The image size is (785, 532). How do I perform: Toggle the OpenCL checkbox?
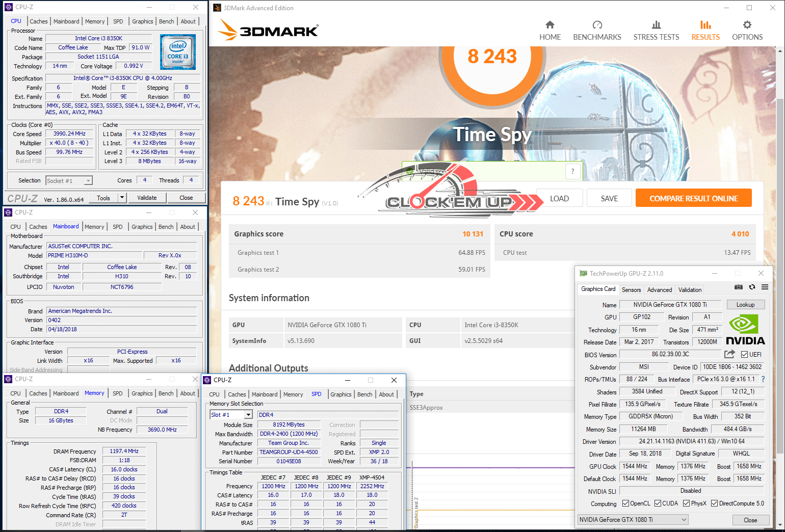[626, 503]
